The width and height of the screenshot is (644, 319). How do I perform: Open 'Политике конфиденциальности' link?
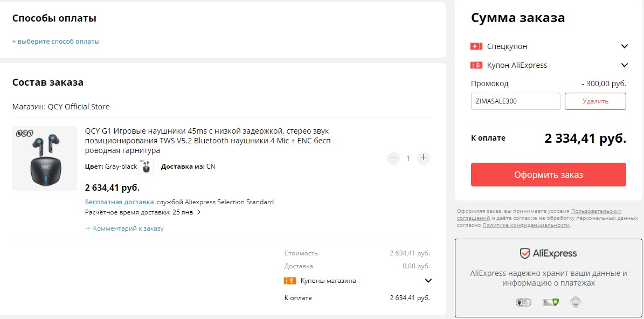pos(526,225)
